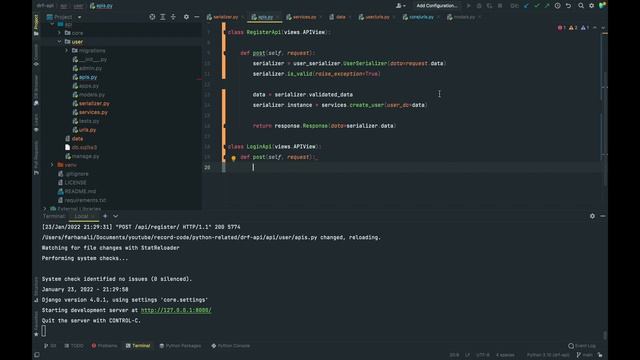Select urls.py in project tree

[84, 130]
